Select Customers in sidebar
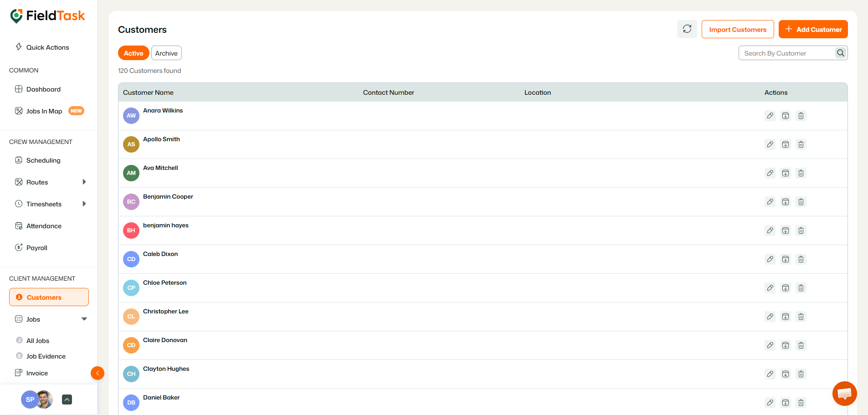Image resolution: width=868 pixels, height=415 pixels. (x=49, y=297)
